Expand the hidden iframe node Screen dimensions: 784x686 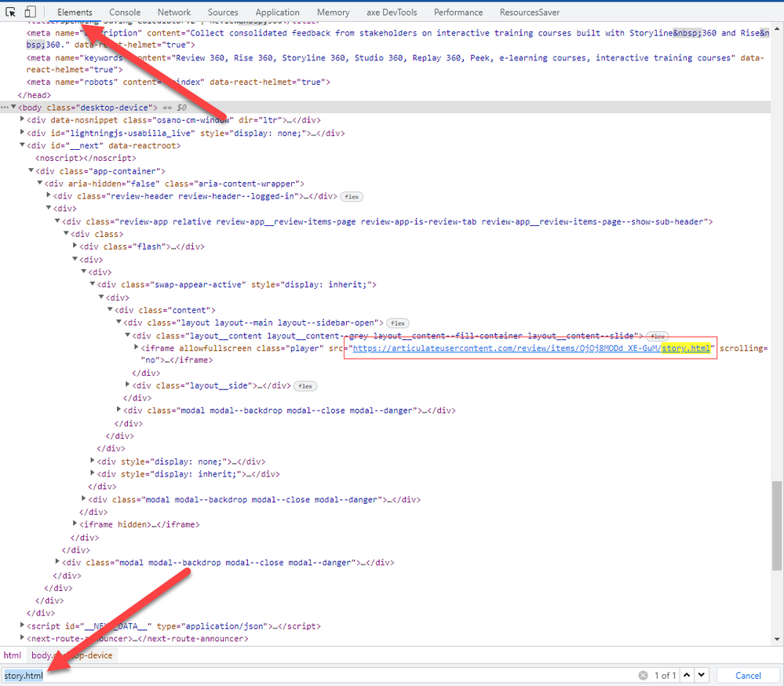point(75,524)
